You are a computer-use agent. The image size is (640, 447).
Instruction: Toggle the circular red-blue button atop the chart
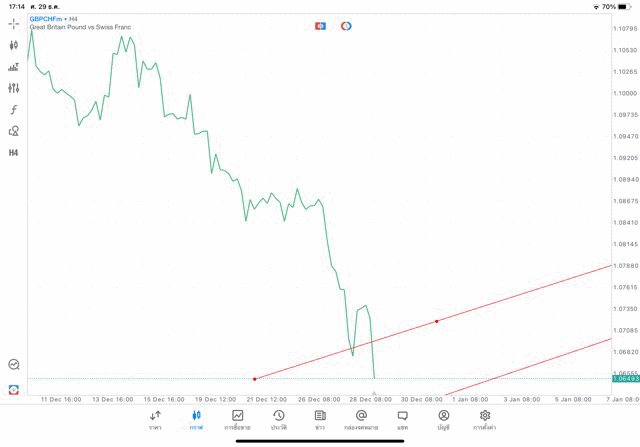coord(346,26)
